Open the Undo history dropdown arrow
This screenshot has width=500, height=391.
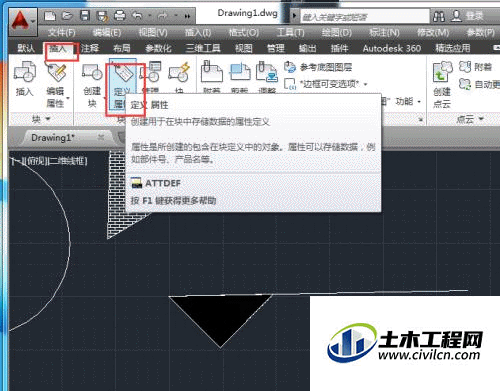[149, 16]
